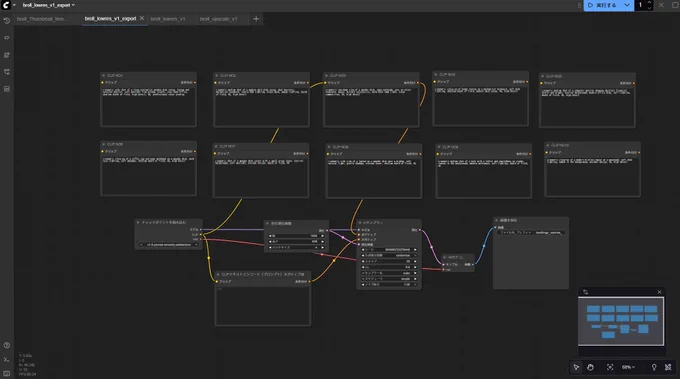This screenshot has height=379, width=680.
Task: Activate the hand pan tool
Action: (590, 367)
